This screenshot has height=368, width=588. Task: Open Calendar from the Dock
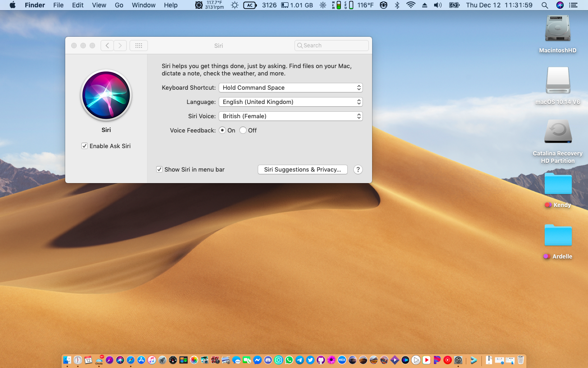point(88,360)
